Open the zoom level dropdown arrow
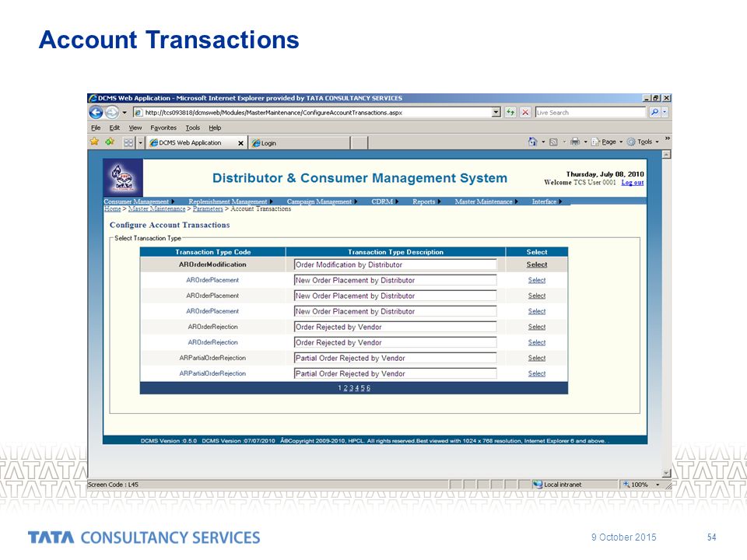Screen dimensions: 747x560 point(658,485)
